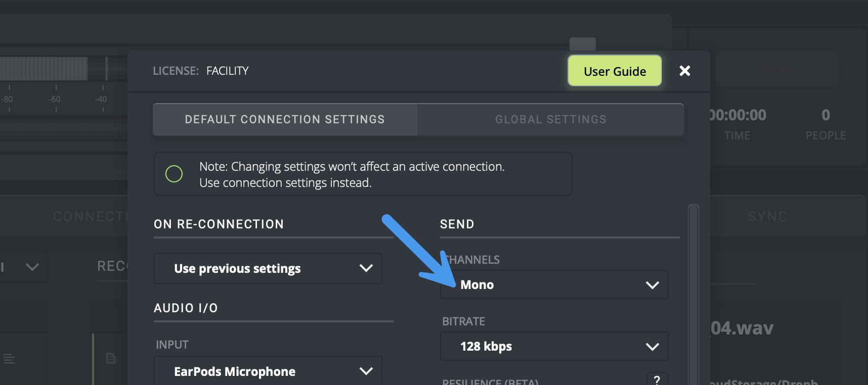Viewport: 868px width, 385px height.
Task: Click the 04.wav file name
Action: [x=742, y=328]
